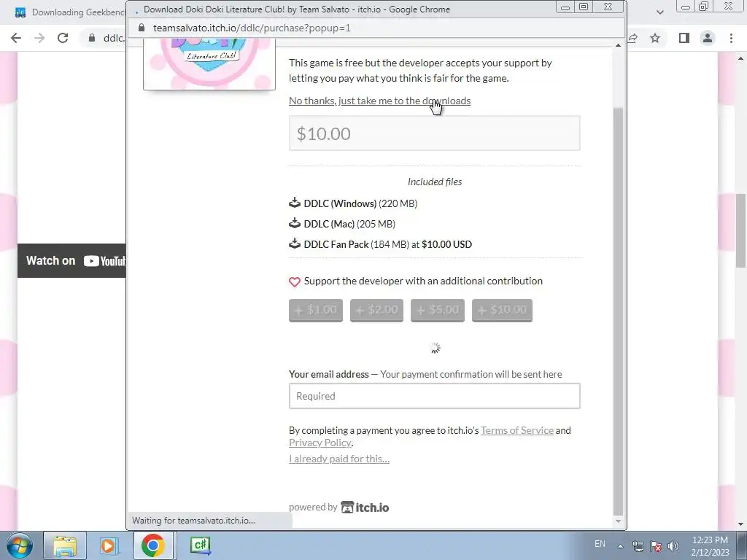Open the Terms of Service link
The width and height of the screenshot is (747, 560).
tap(517, 430)
